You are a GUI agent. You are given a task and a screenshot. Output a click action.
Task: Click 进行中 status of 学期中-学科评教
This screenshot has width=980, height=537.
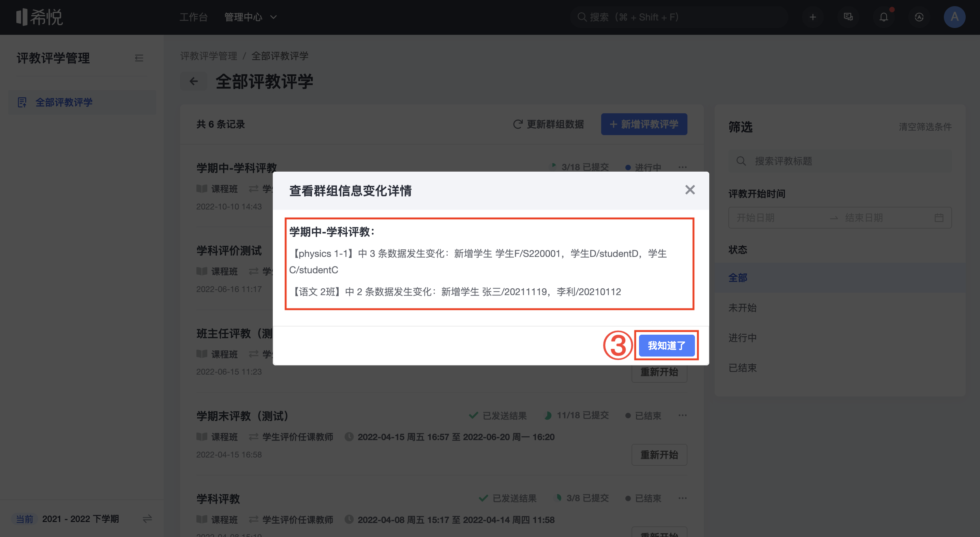coord(643,167)
